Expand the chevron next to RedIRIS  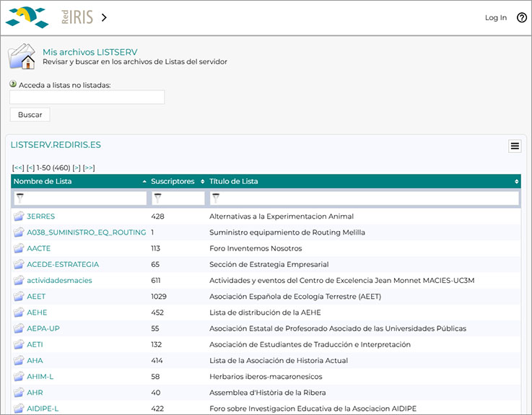[x=104, y=17]
